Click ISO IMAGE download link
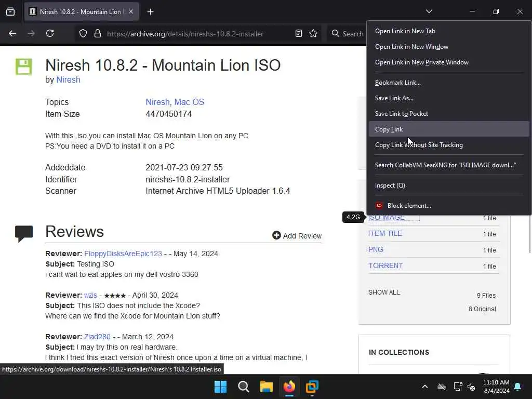The height and width of the screenshot is (399, 532). coord(387,218)
